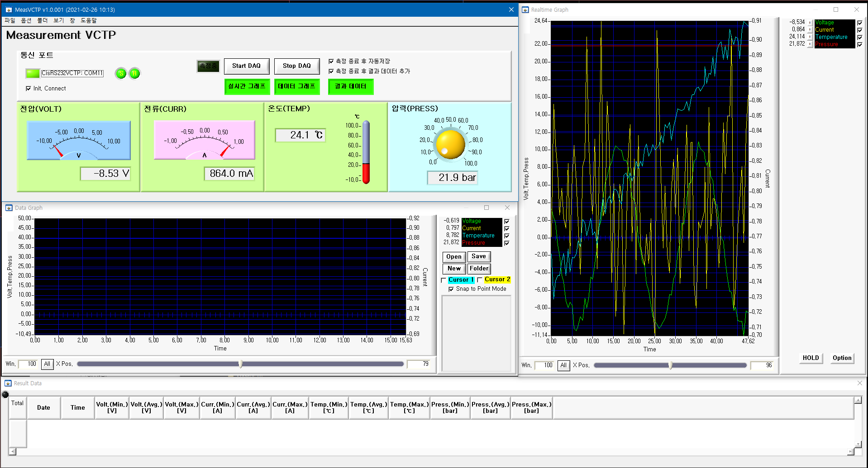Click Option in Realtime Graph
Image resolution: width=868 pixels, height=468 pixels.
pos(842,358)
